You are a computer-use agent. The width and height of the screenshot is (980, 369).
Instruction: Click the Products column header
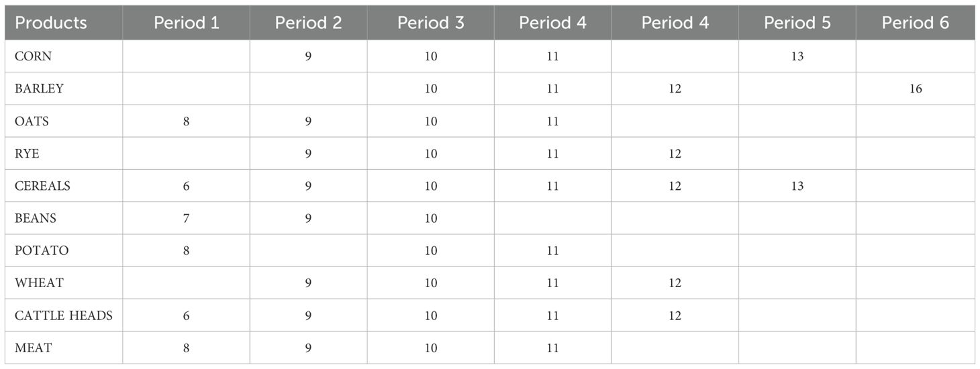(51, 23)
